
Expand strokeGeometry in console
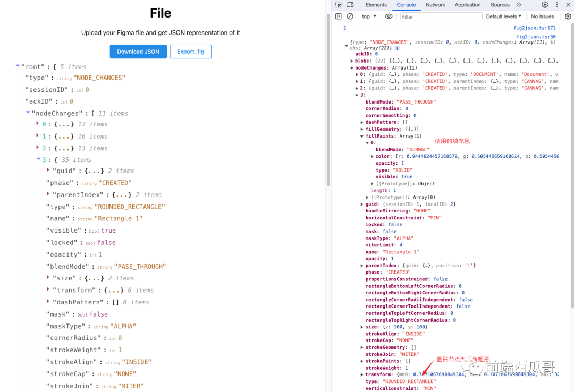point(362,348)
